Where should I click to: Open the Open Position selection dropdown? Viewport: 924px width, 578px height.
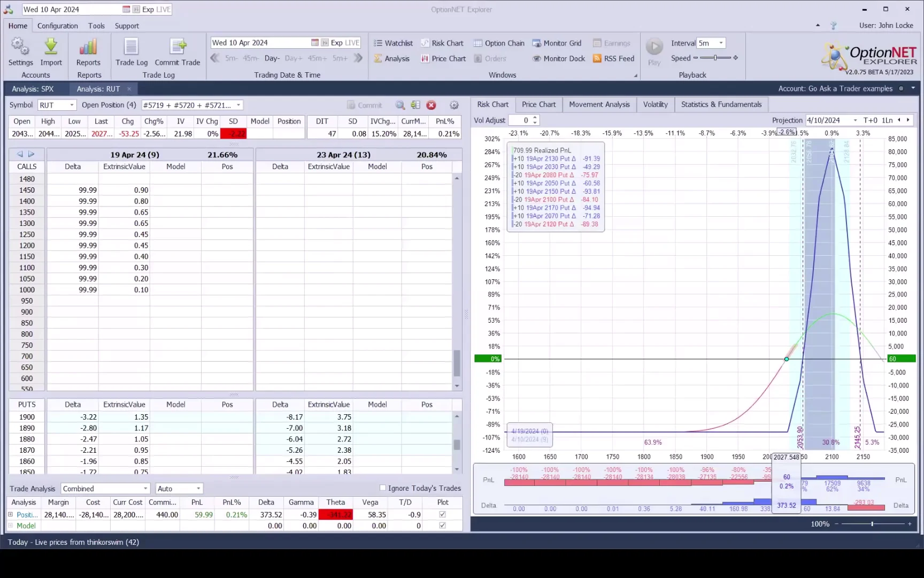pyautogui.click(x=238, y=105)
